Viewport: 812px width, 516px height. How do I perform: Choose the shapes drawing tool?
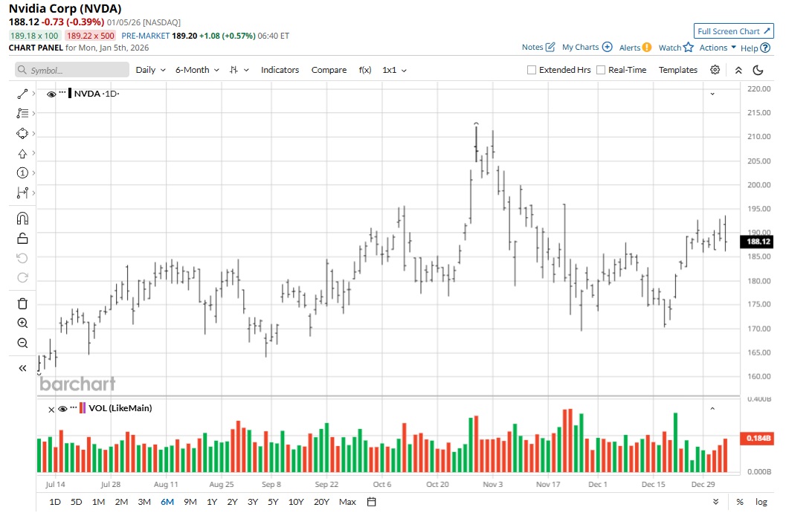[22, 134]
